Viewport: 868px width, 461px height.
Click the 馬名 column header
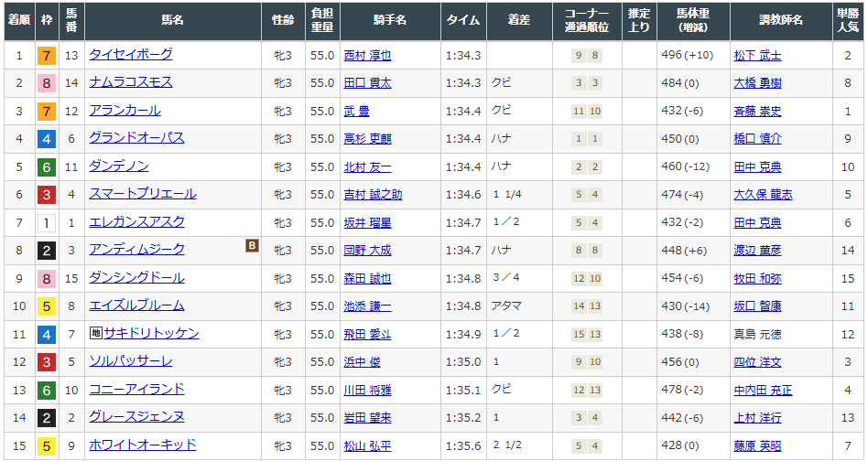pyautogui.click(x=172, y=20)
